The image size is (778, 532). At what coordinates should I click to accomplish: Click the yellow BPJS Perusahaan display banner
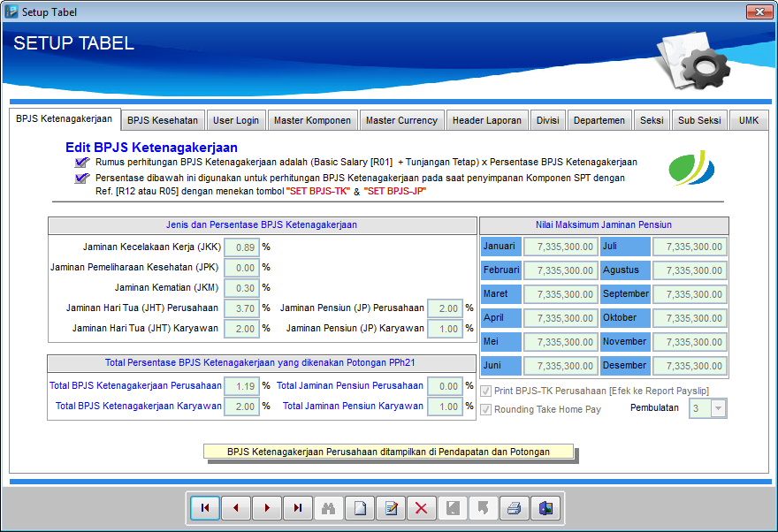pos(388,452)
